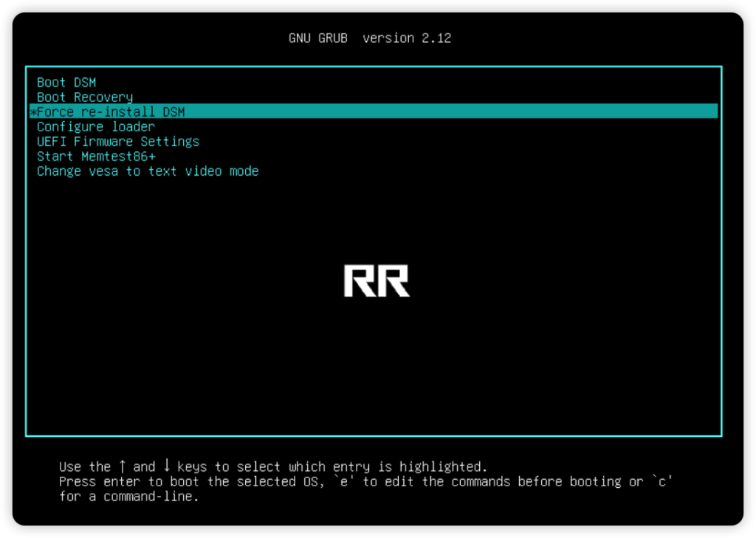The width and height of the screenshot is (756, 538).
Task: Click the 'Use the ↑ and ↓ keys' help line
Action: tap(273, 466)
